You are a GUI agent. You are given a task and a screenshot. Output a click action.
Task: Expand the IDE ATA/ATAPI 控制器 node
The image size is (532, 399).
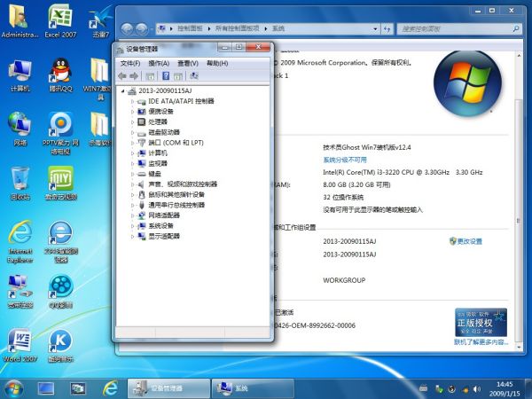[x=132, y=102]
